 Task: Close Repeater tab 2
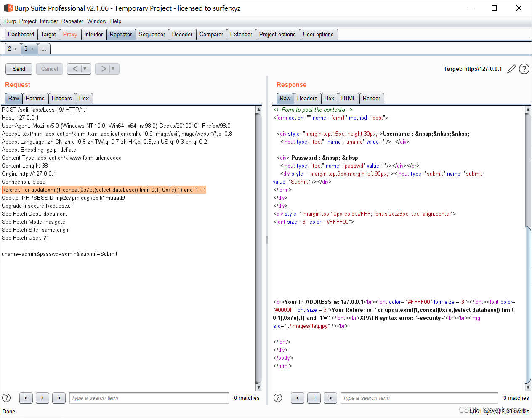16,49
